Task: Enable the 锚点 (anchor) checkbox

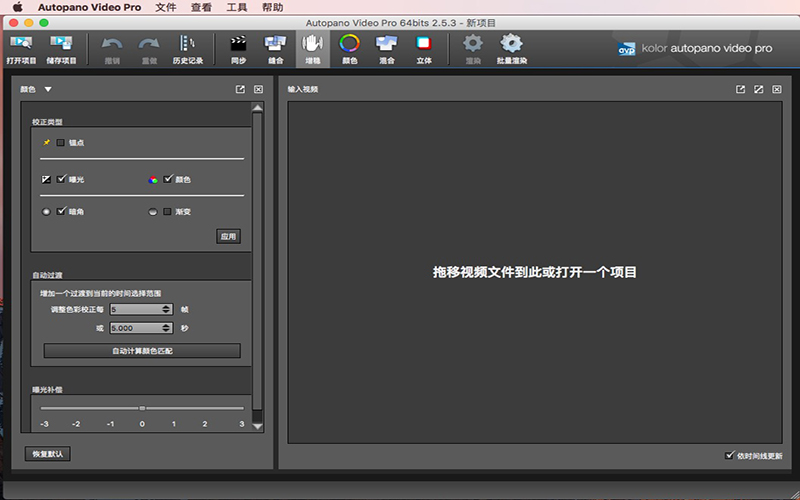Action: coord(61,142)
